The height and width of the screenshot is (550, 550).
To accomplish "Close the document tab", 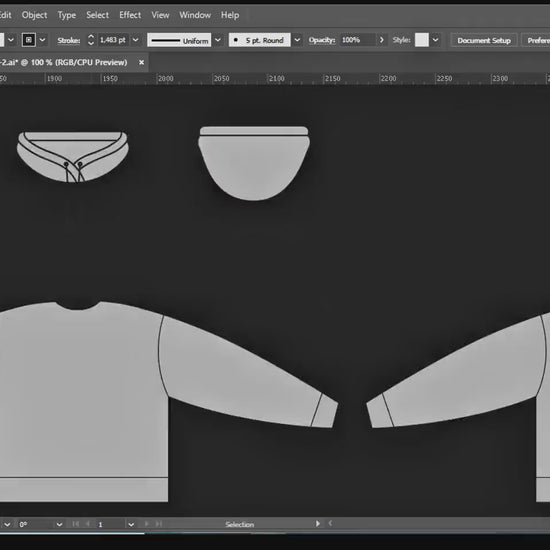I will [x=141, y=62].
